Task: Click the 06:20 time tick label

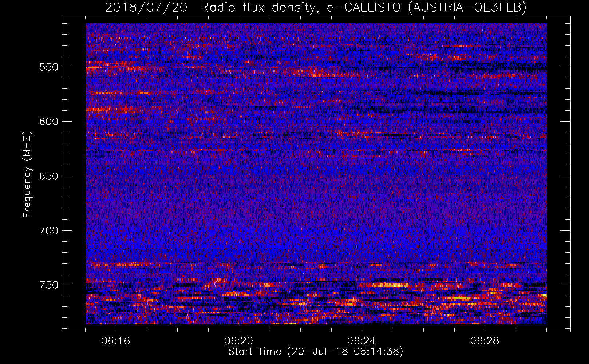Action: pyautogui.click(x=239, y=341)
